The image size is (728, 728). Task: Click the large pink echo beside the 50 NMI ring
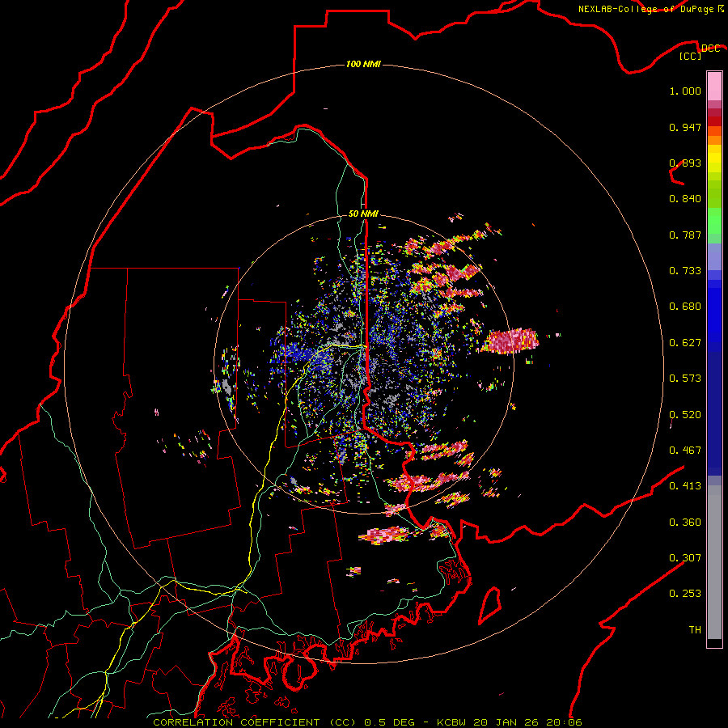(x=510, y=341)
